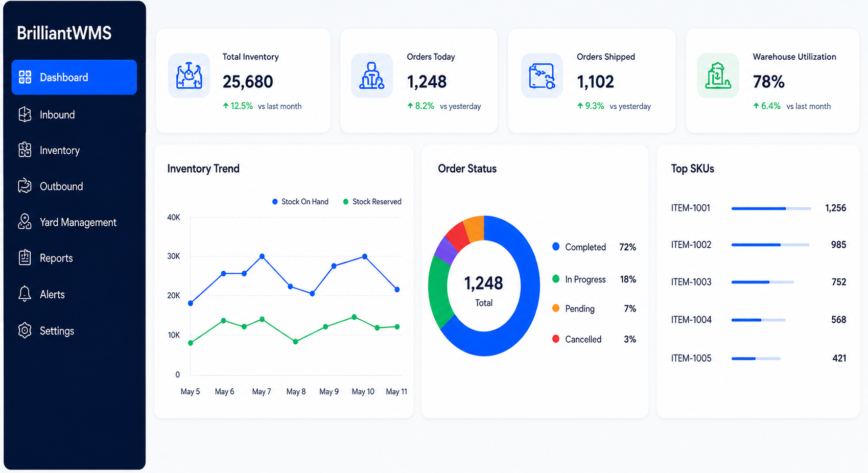Click the Total Inventory card icon
868x473 pixels.
click(x=189, y=76)
